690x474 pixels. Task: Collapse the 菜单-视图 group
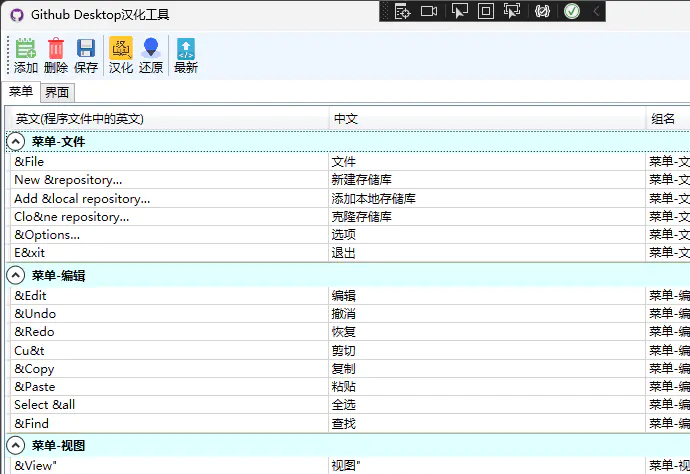15,445
